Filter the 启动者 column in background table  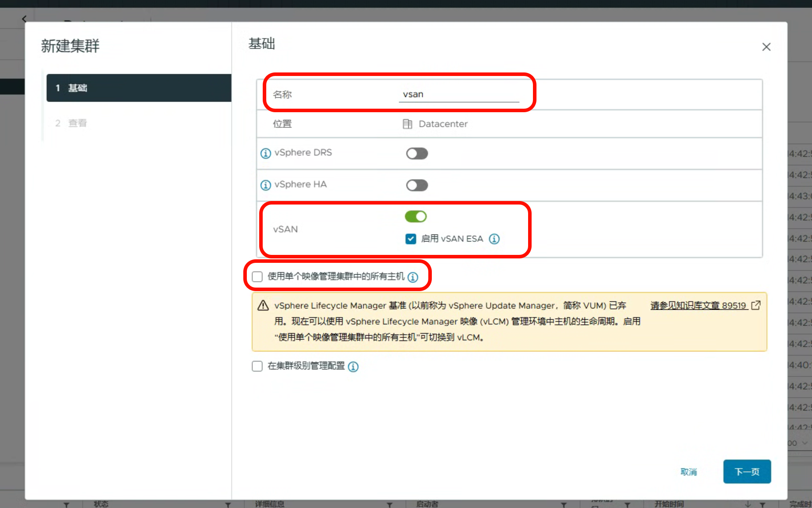point(564,504)
